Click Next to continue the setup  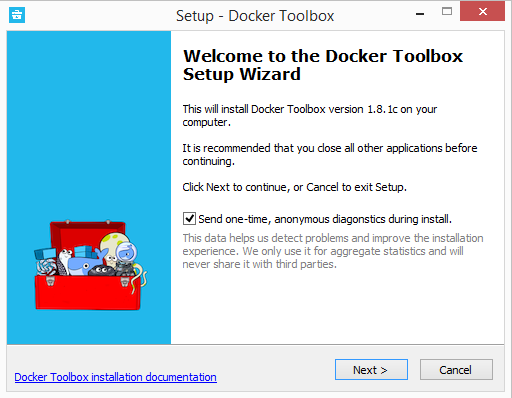tap(371, 370)
